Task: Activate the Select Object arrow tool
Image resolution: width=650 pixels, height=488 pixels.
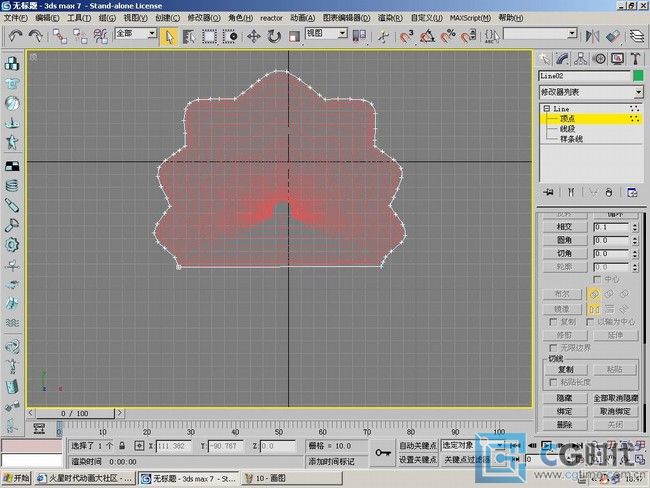Action: point(169,36)
